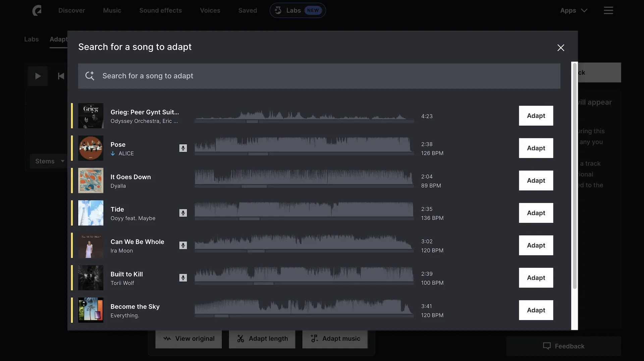Screen dimensions: 644x361
Task: Click the download arrow next to ALICE
Action: tap(113, 153)
